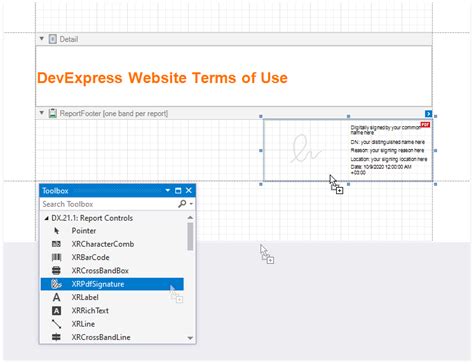Image resolution: width=474 pixels, height=364 pixels.
Task: Close the Toolbox panel
Action: (x=189, y=190)
